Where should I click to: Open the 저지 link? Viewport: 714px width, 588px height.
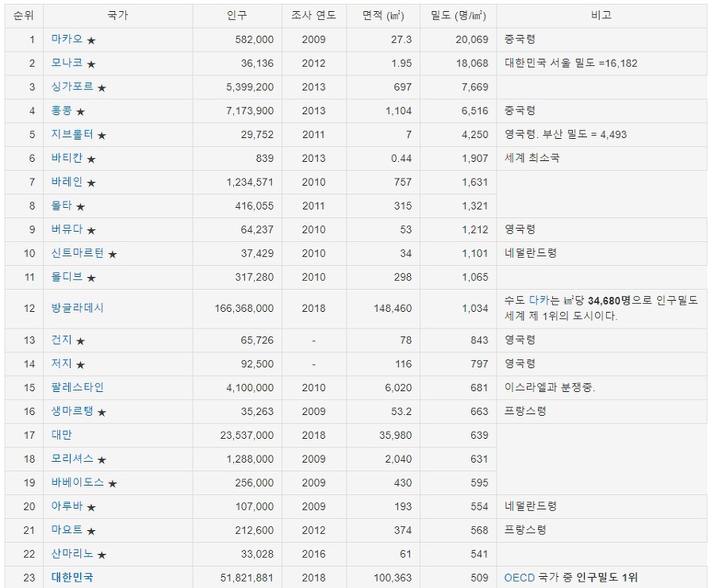(61, 363)
